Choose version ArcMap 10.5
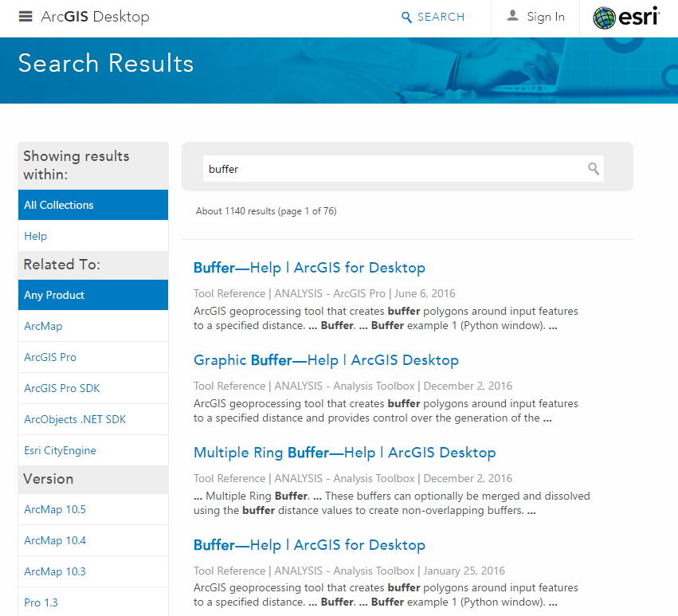Image resolution: width=678 pixels, height=616 pixels. pos(93,509)
